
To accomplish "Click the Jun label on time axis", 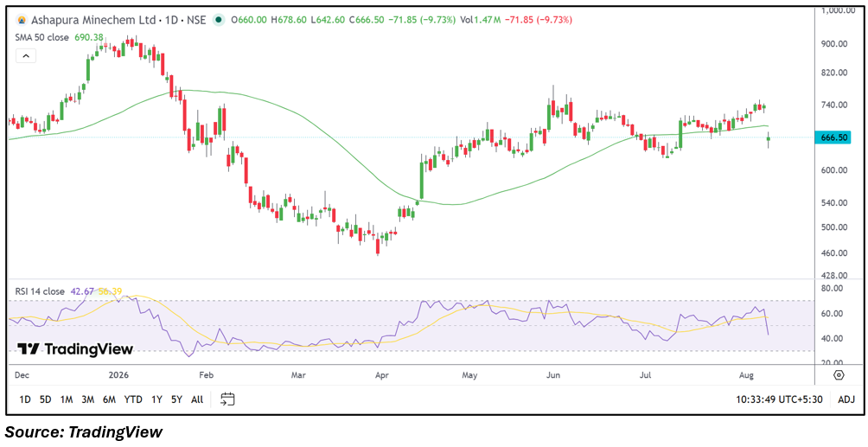I will click(553, 375).
